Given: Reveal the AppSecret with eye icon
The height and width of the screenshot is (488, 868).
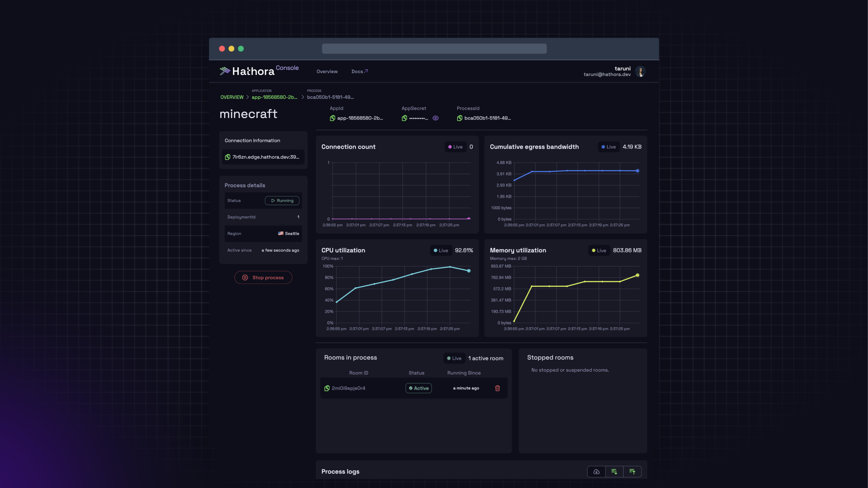Looking at the screenshot, I should pos(435,118).
